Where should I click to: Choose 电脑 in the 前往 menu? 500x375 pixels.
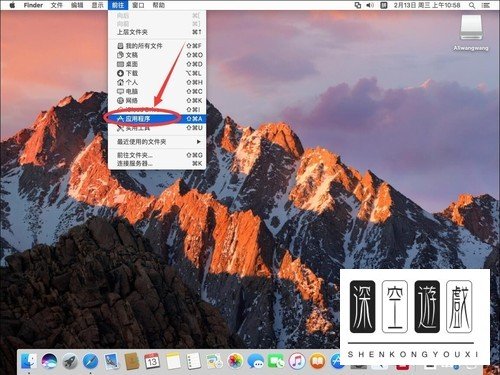157,91
